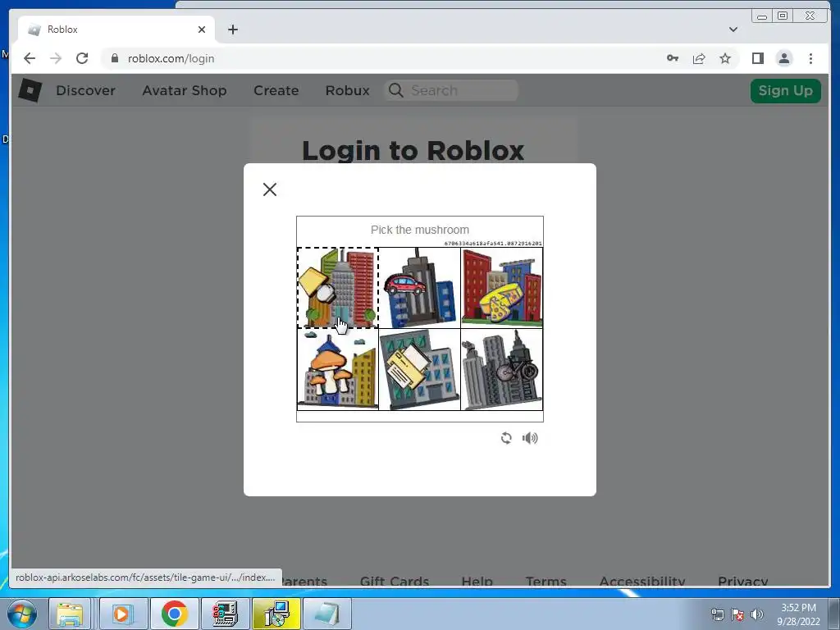This screenshot has height=630, width=840.
Task: Open the Help footer link
Action: pyautogui.click(x=477, y=581)
